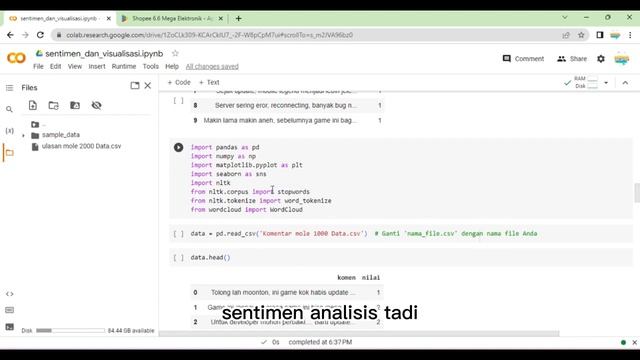Image resolution: width=640 pixels, height=360 pixels.
Task: Open the File menu
Action: coord(38,67)
